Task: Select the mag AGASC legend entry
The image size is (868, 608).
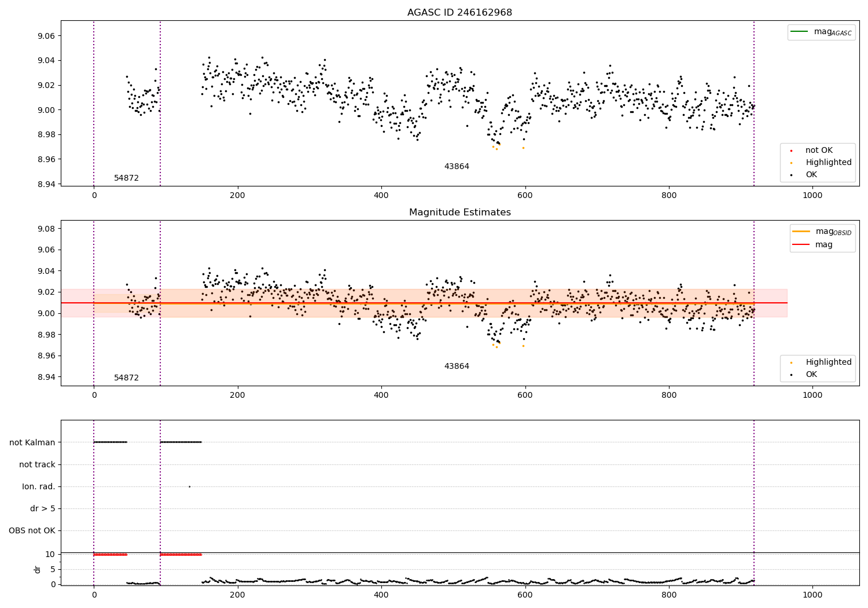Action: [x=821, y=32]
